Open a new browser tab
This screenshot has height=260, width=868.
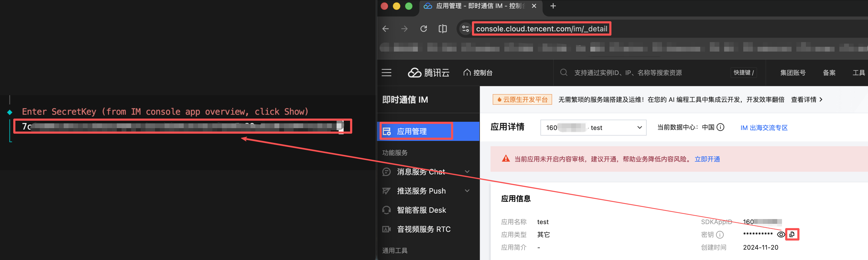(553, 6)
